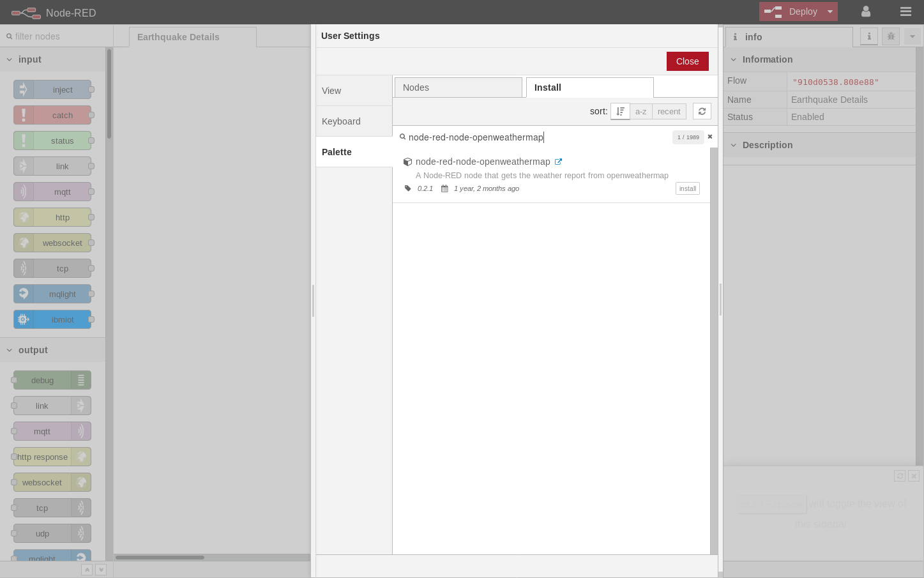Screen dimensions: 924x578
Task: Open the user account icon
Action: (x=866, y=11)
